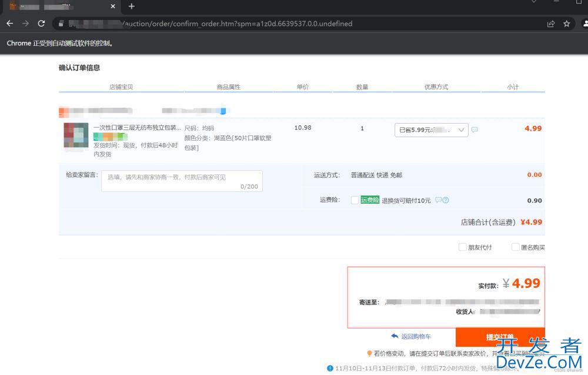Close the current browser tab
Image resolution: width=588 pixels, height=375 pixels.
113,6
